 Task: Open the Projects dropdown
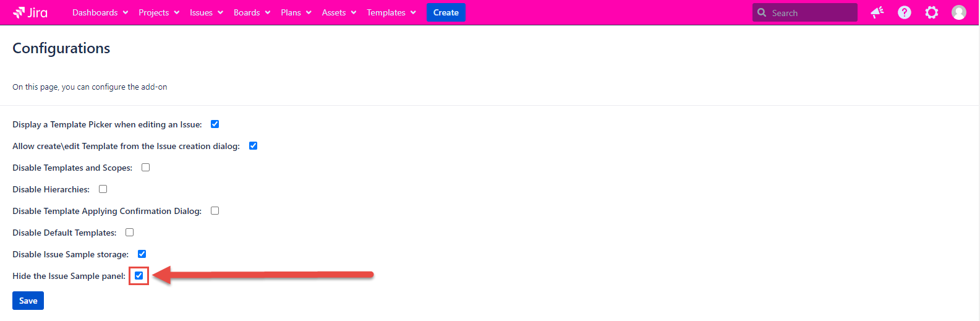pyautogui.click(x=159, y=12)
